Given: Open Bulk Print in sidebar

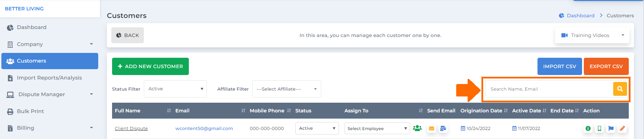Looking at the screenshot, I should (50, 111).
